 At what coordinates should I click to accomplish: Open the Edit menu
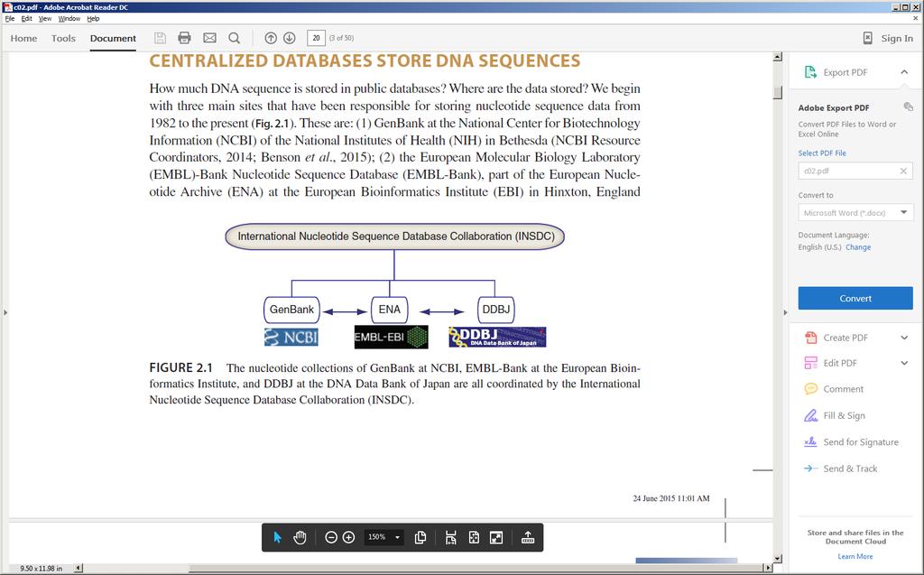pyautogui.click(x=26, y=18)
